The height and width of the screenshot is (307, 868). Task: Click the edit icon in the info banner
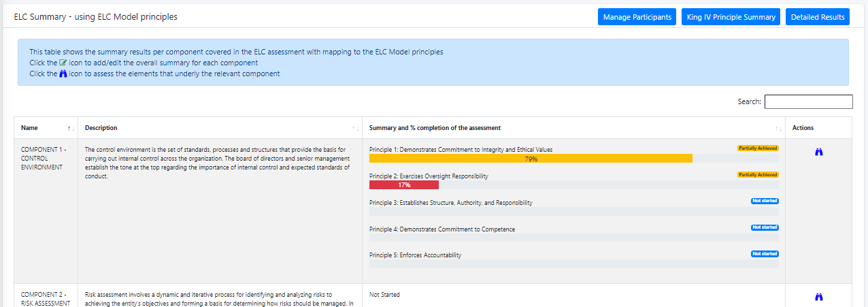coord(63,63)
